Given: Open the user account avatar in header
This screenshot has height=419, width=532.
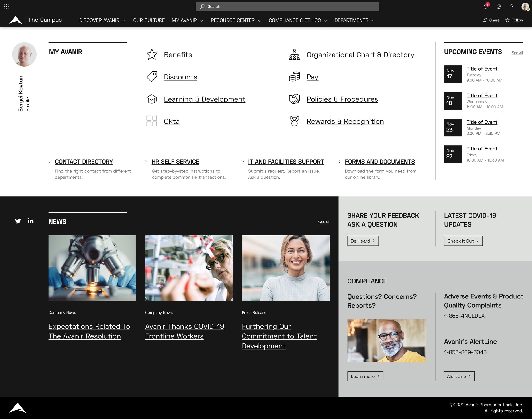Looking at the screenshot, I should [x=525, y=7].
